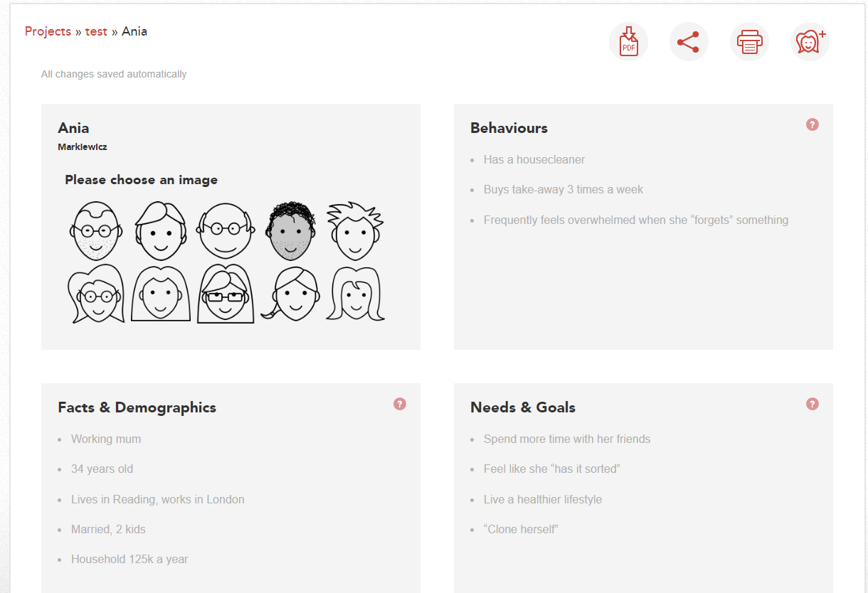Choose the woman with rectangular glasses avatar
Viewport: 868px width, 593px height.
[x=226, y=294]
